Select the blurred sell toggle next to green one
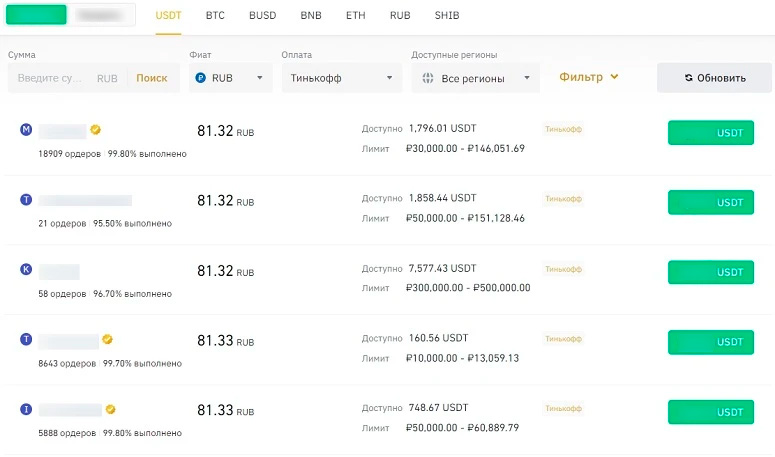Viewport: 775px width, 457px height. (101, 14)
